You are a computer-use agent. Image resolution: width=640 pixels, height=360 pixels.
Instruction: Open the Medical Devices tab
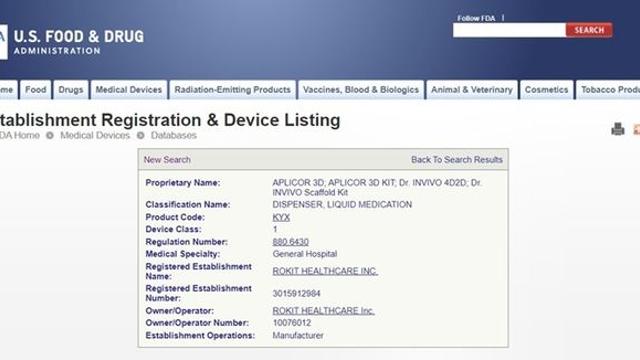[129, 90]
